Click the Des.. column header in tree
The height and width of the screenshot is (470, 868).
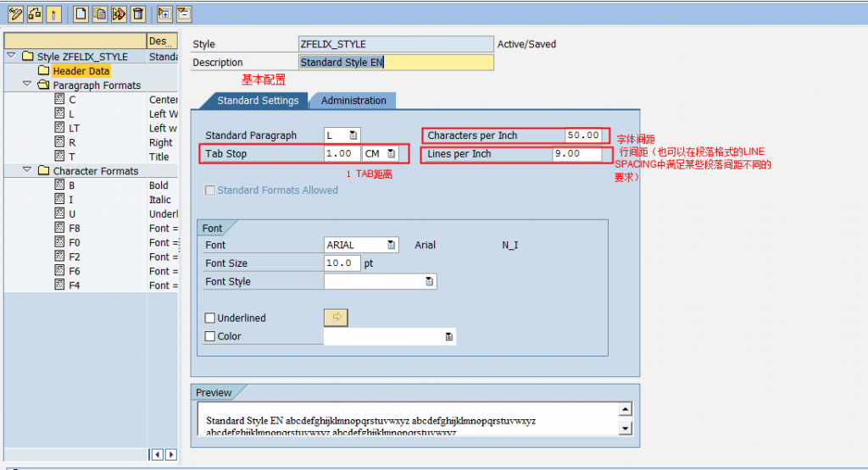[162, 41]
